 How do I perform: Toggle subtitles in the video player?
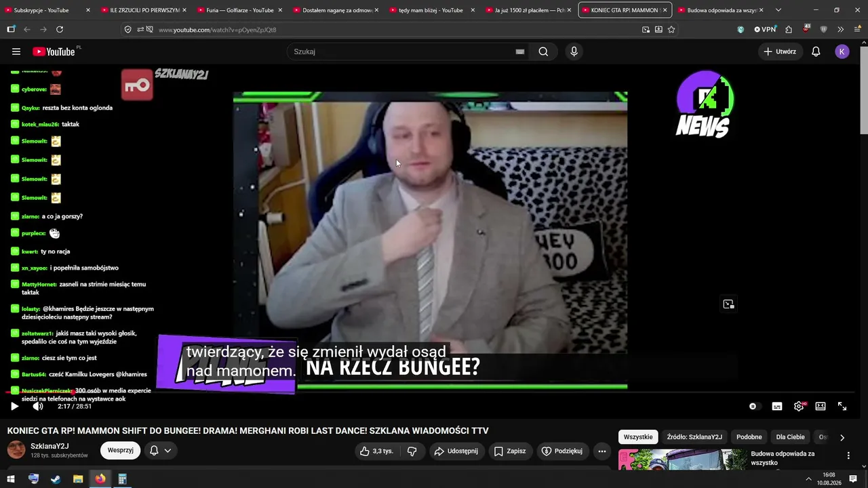pyautogui.click(x=777, y=406)
